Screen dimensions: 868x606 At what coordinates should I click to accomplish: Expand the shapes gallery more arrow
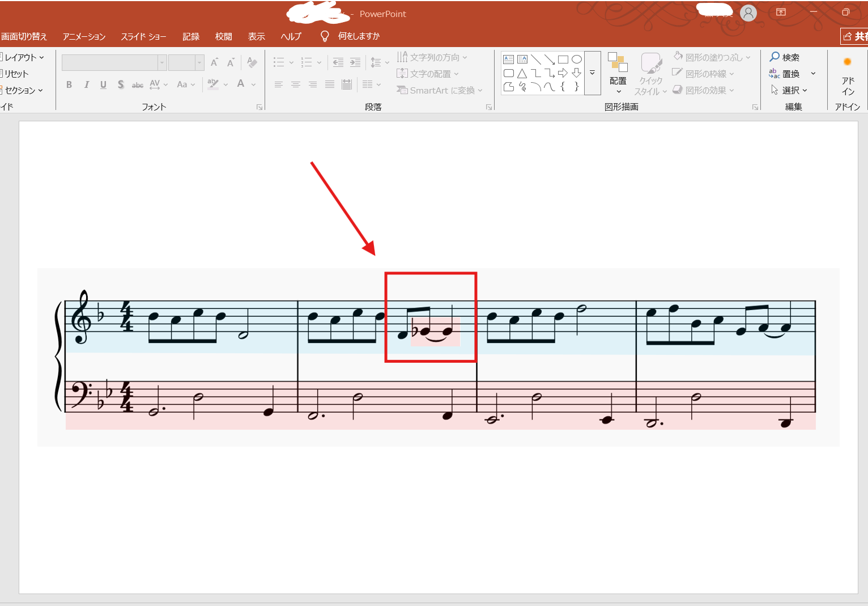pyautogui.click(x=592, y=73)
